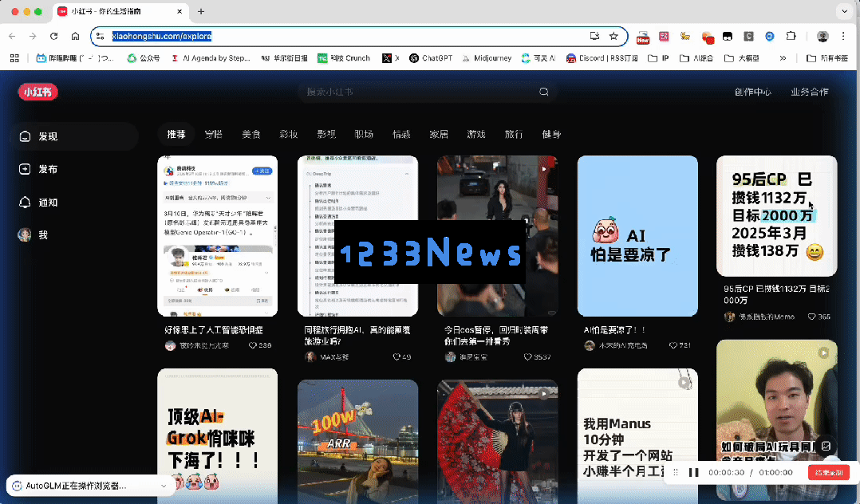This screenshot has width=860, height=504.
Task: Open the 95后CP 攒钱1132万 post thumbnail
Action: pyautogui.click(x=777, y=216)
